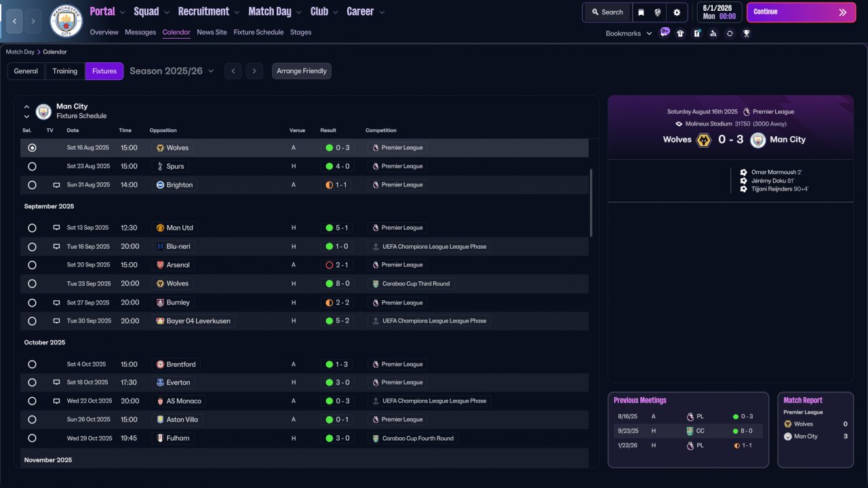
Task: Open the Overview tab
Action: pos(104,33)
